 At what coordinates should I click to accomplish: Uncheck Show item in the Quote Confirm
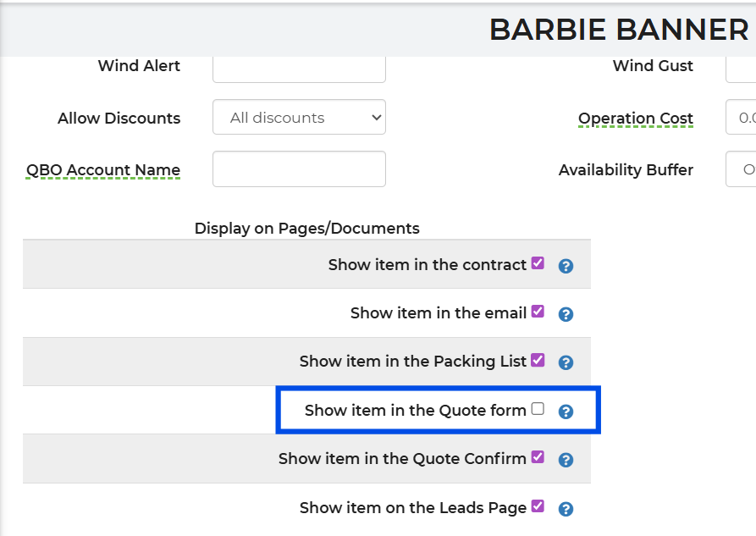tap(538, 457)
